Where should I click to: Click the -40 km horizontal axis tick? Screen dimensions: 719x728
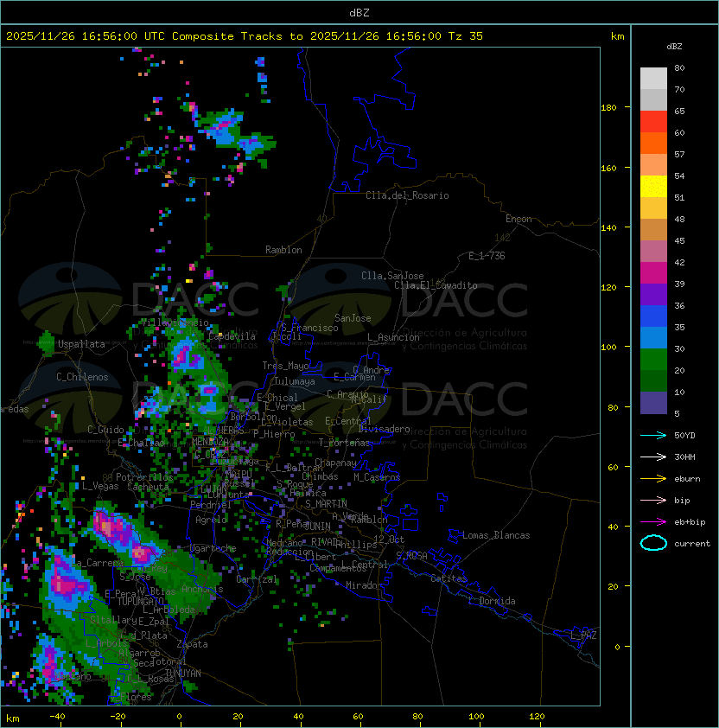(x=58, y=717)
